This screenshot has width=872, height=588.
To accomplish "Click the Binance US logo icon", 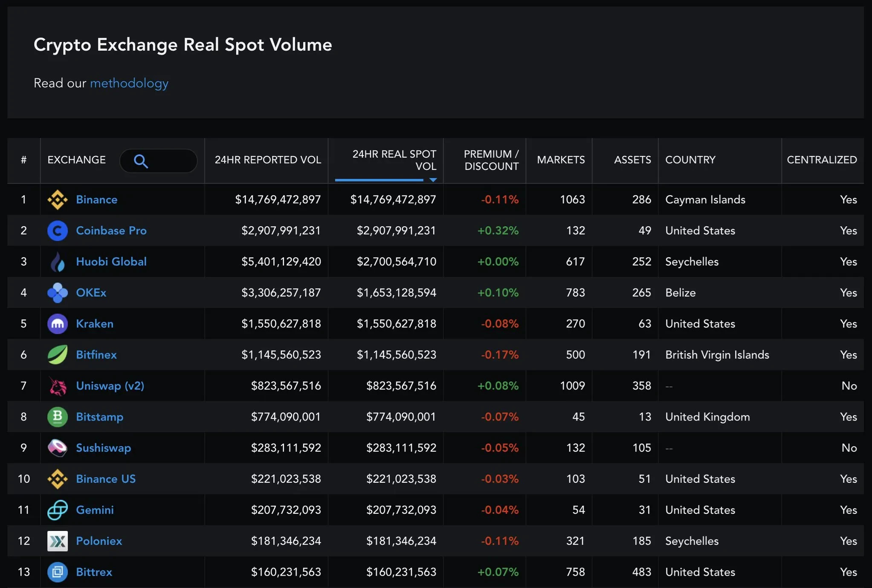I will pyautogui.click(x=58, y=479).
